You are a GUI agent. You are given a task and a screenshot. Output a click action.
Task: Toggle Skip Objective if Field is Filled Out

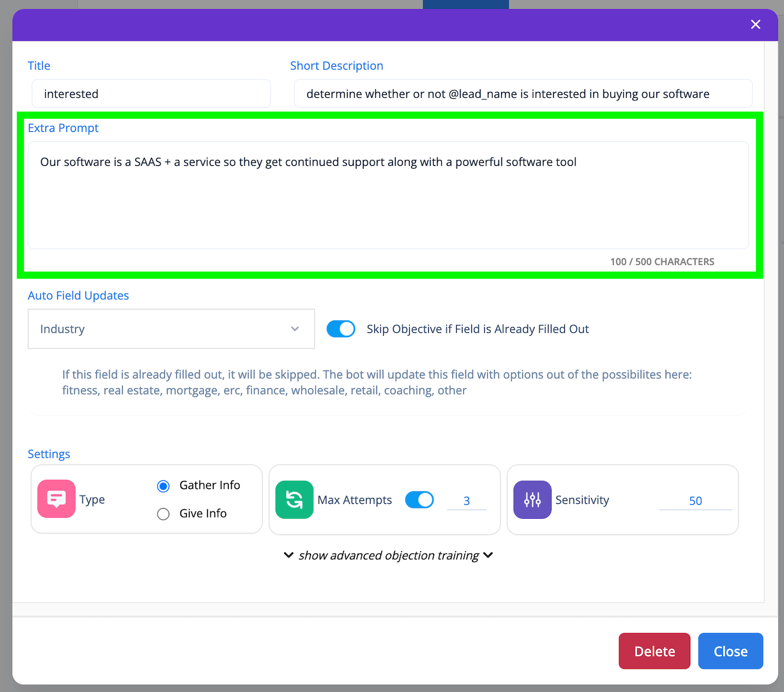click(x=341, y=329)
